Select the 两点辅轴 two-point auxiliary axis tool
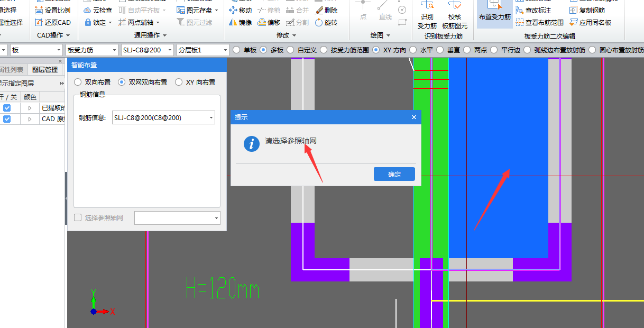The image size is (644, 328). [x=138, y=22]
